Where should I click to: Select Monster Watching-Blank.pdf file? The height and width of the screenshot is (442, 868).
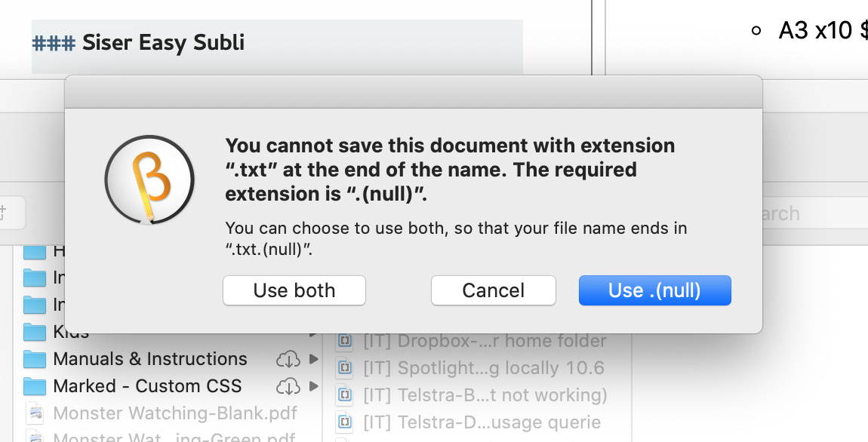[175, 413]
